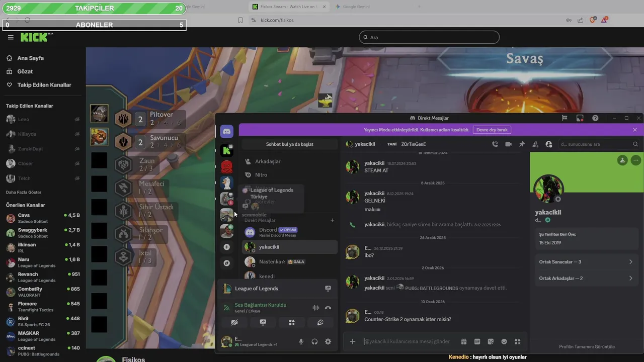Image resolution: width=644 pixels, height=362 pixels.
Task: Click 'Devre dışı bırak' on streamer mode banner
Action: coord(492,129)
